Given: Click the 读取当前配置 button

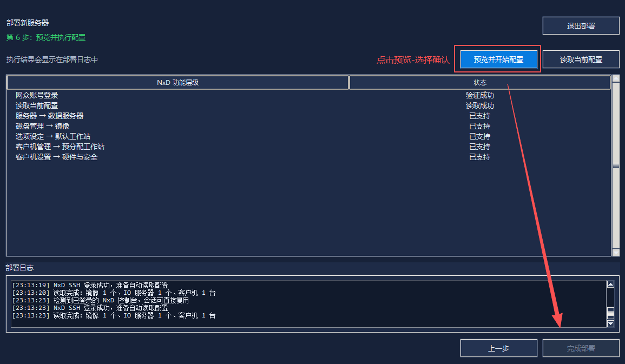Looking at the screenshot, I should coord(581,59).
